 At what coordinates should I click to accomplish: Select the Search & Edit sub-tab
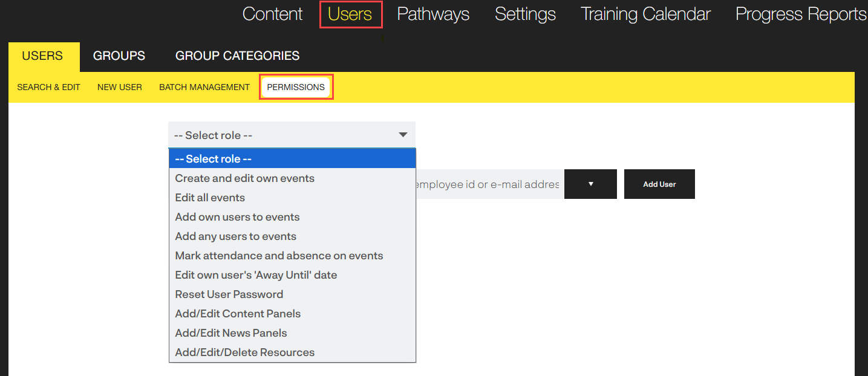[x=48, y=87]
